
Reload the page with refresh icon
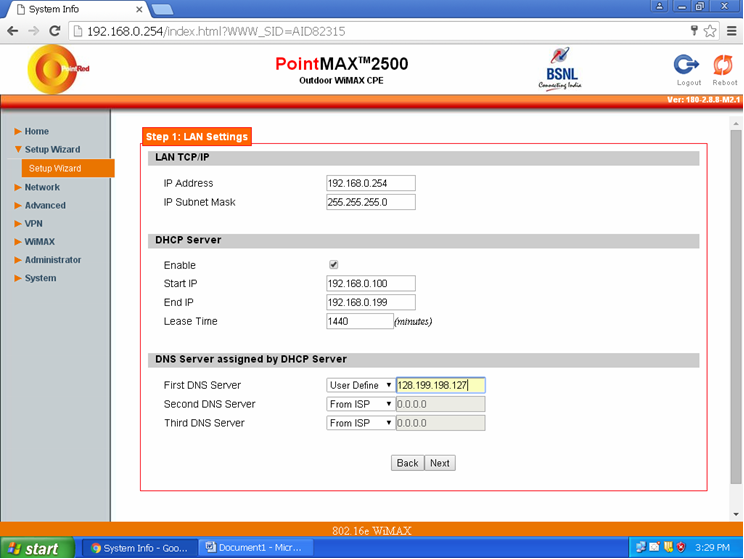(55, 31)
